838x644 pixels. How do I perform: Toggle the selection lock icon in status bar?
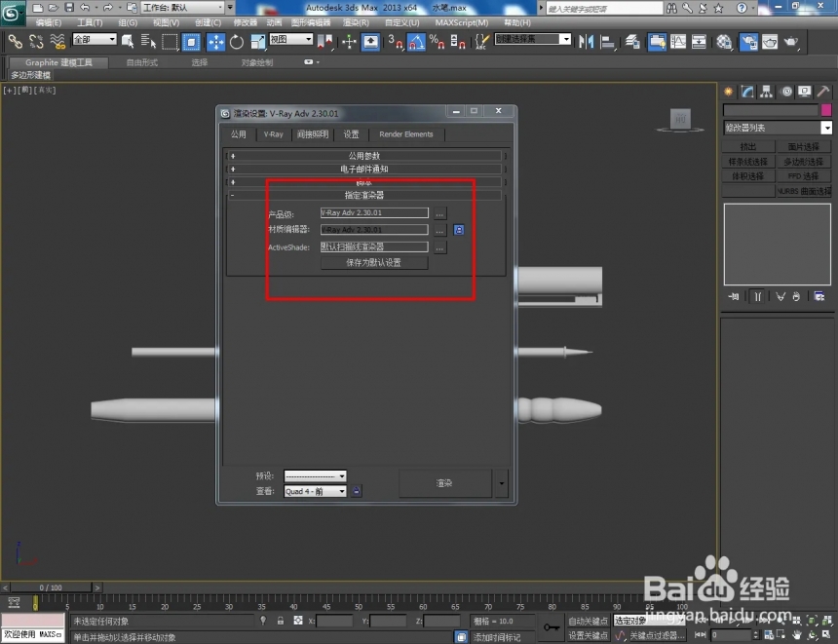pyautogui.click(x=280, y=621)
